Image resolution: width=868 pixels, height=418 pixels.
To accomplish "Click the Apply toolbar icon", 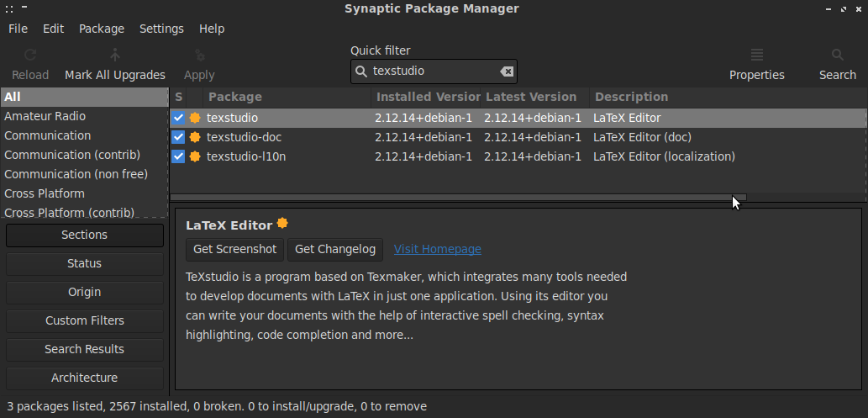I will click(199, 56).
